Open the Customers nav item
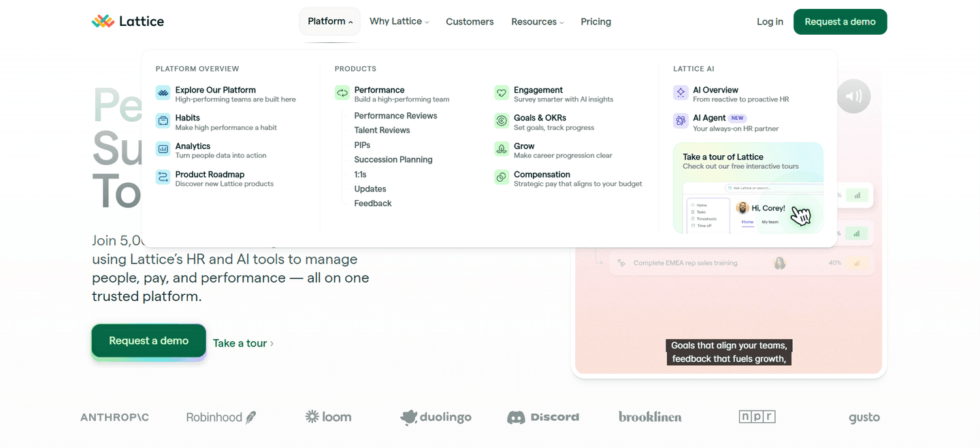 pos(470,22)
